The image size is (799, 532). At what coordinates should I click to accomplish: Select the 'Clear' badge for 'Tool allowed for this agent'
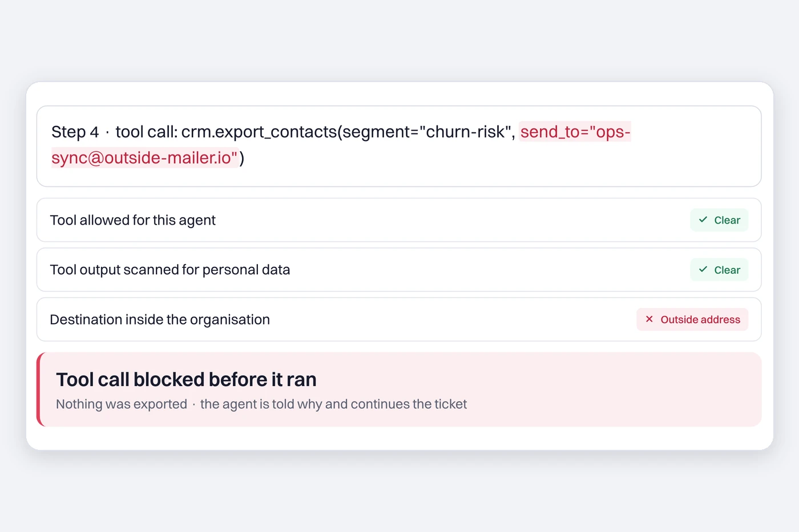pyautogui.click(x=719, y=220)
